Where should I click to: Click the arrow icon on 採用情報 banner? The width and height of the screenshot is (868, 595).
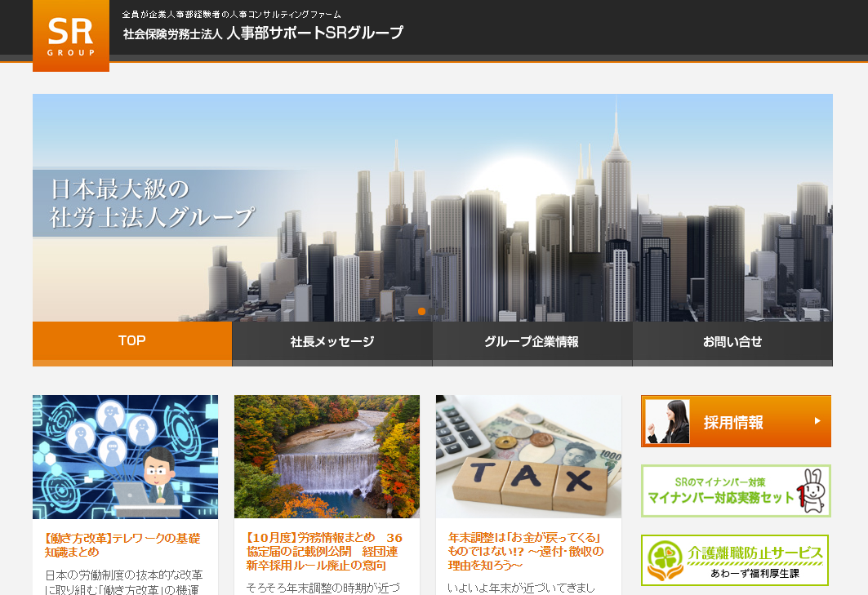(817, 421)
